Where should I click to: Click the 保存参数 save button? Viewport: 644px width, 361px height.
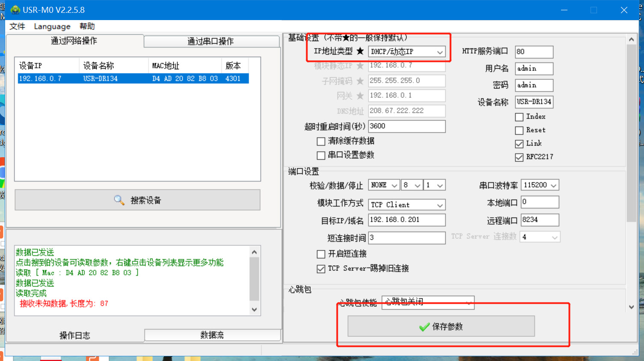[441, 327]
